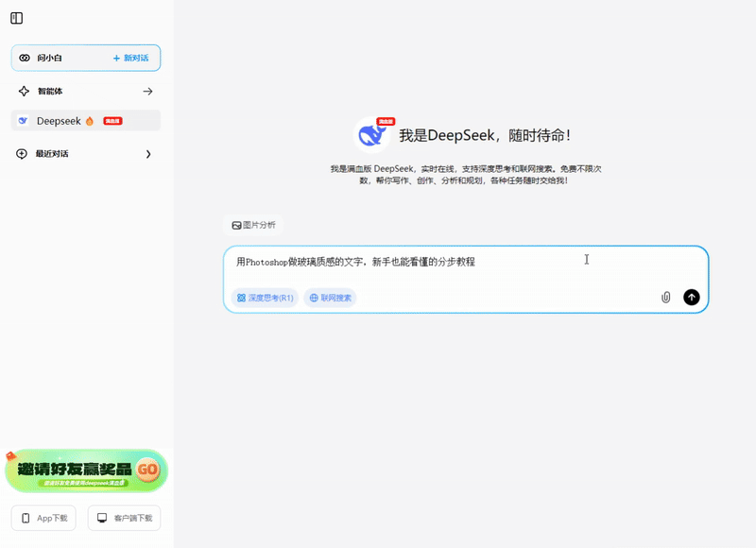This screenshot has width=756, height=548.
Task: Click the 我是DeepSeek，随时待命 heading
Action: coord(485,135)
